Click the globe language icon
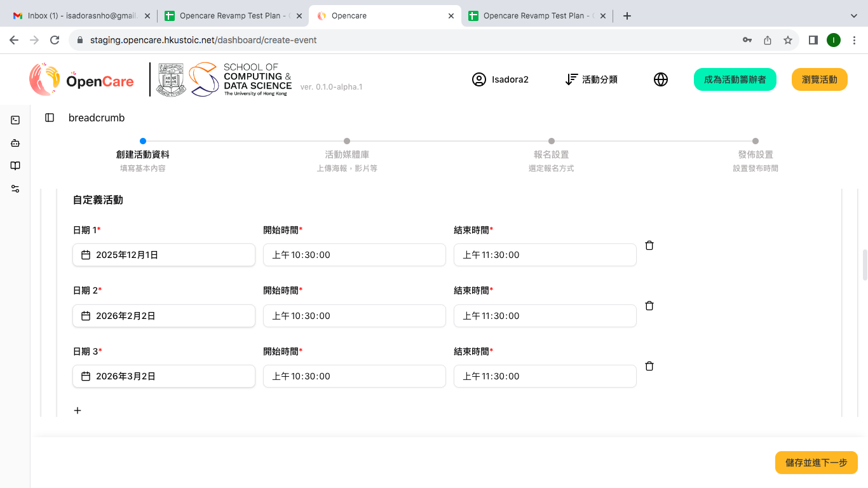The height and width of the screenshot is (488, 868). pos(661,79)
